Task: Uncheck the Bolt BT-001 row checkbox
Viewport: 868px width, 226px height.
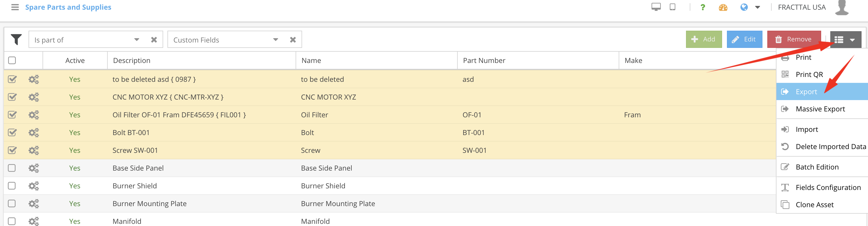Action: [12, 132]
